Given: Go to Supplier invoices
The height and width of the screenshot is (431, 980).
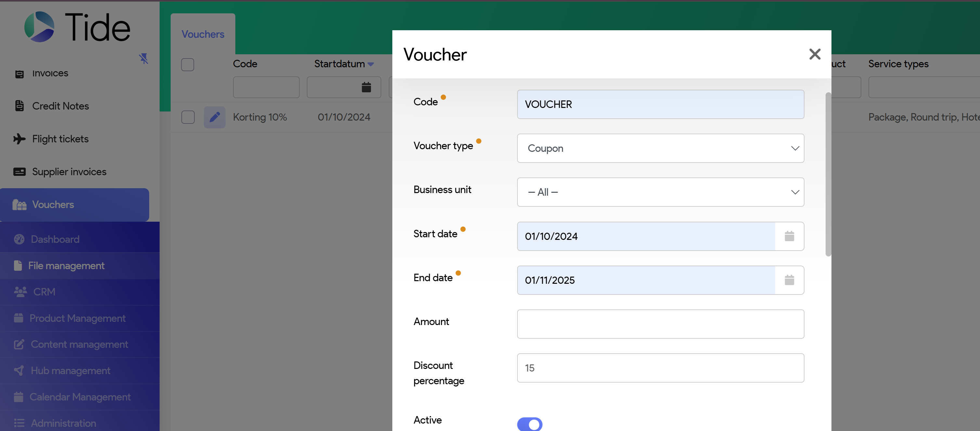Looking at the screenshot, I should coord(69,172).
